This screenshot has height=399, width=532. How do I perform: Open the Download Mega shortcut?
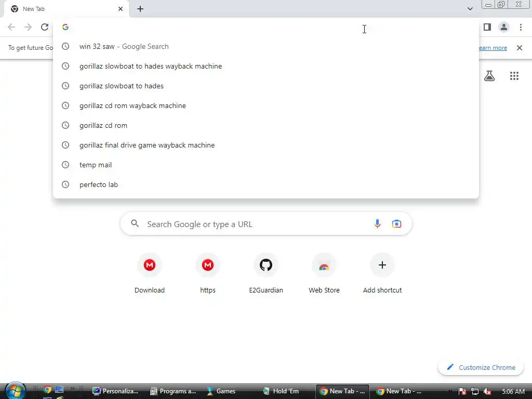pos(150,274)
